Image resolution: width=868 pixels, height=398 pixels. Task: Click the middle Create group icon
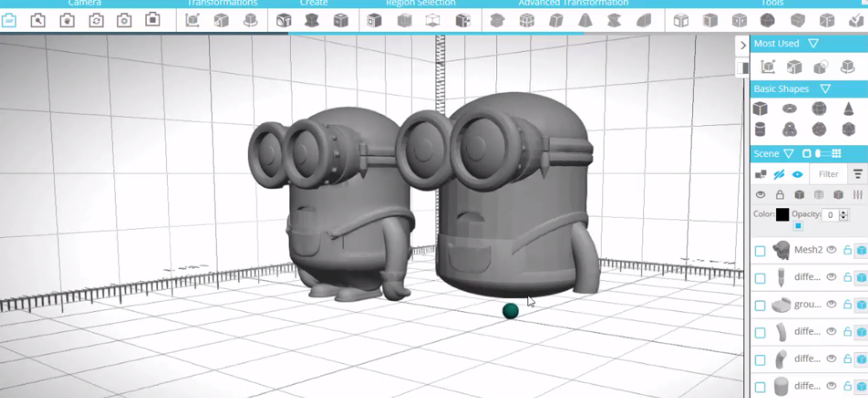pos(312,21)
